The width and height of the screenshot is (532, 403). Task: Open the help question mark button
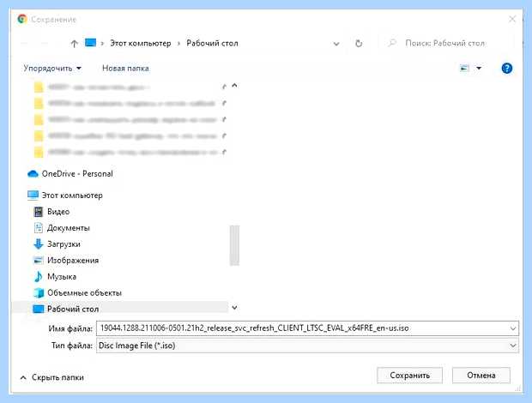click(x=507, y=69)
